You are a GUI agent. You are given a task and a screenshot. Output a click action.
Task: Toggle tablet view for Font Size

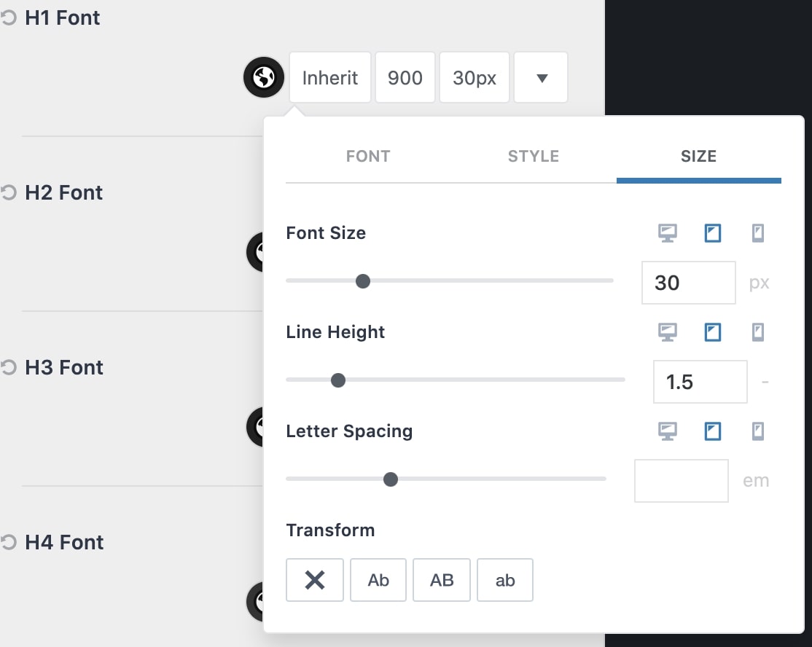713,233
